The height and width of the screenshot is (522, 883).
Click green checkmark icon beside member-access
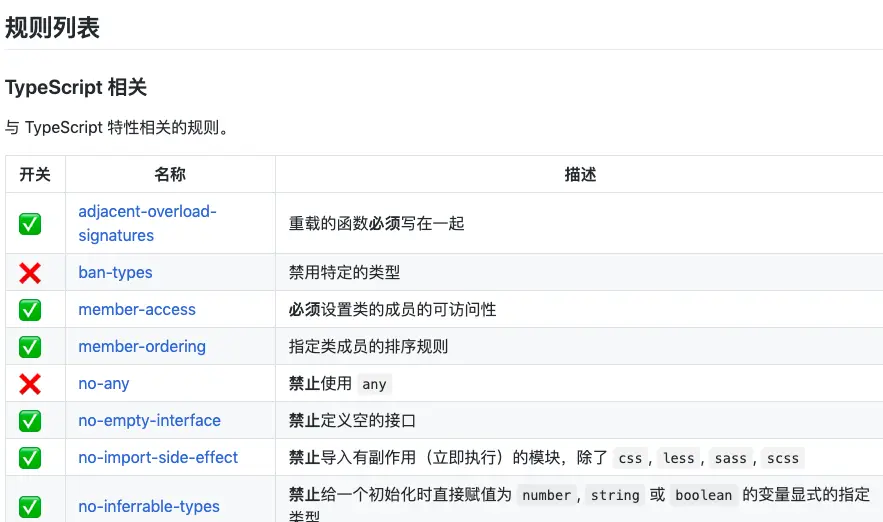pyautogui.click(x=30, y=310)
